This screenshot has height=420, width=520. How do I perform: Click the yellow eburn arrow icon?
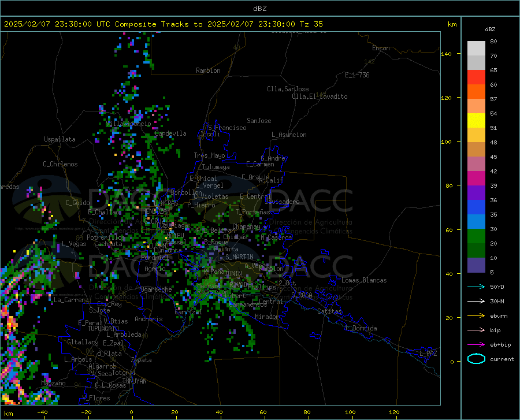pyautogui.click(x=476, y=316)
